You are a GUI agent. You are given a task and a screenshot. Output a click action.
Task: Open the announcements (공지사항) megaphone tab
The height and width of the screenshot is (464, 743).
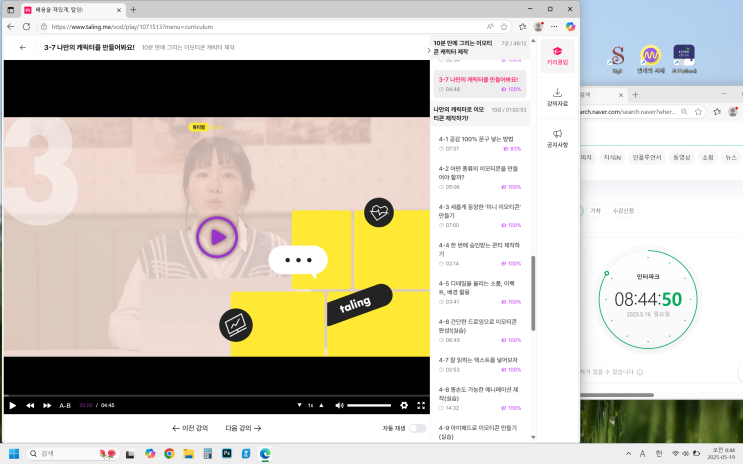point(557,138)
